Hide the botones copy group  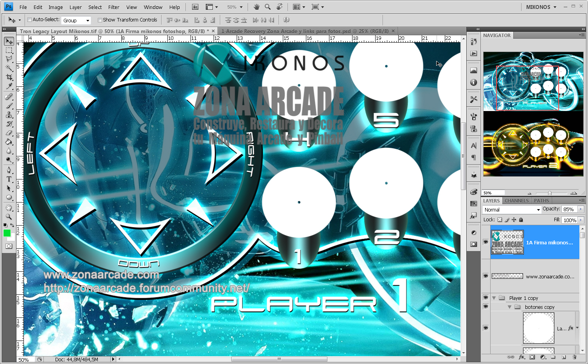pyautogui.click(x=486, y=307)
